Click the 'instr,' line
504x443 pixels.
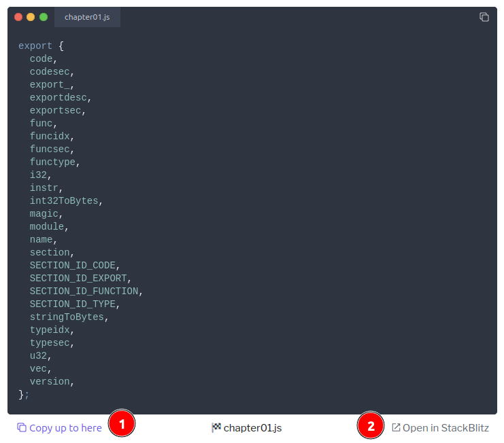tap(46, 188)
